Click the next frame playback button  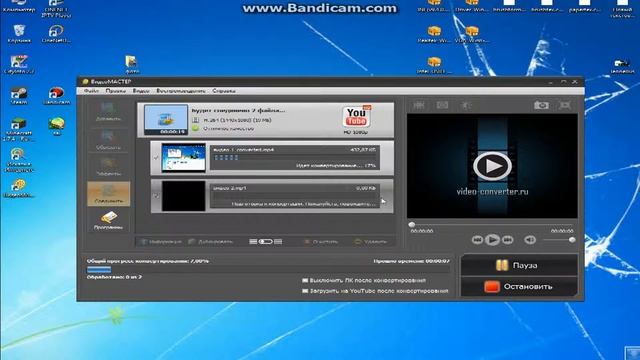[x=507, y=240]
